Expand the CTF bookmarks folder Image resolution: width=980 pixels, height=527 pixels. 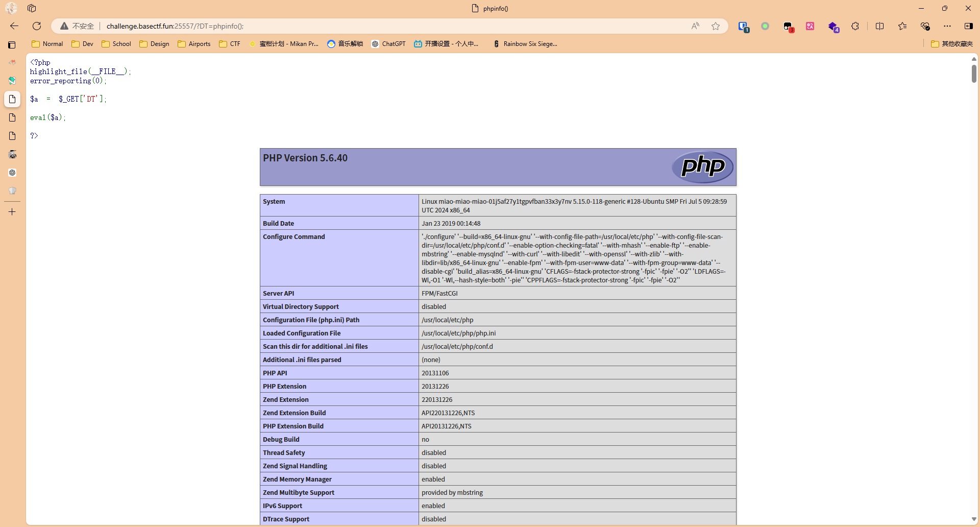click(x=230, y=44)
